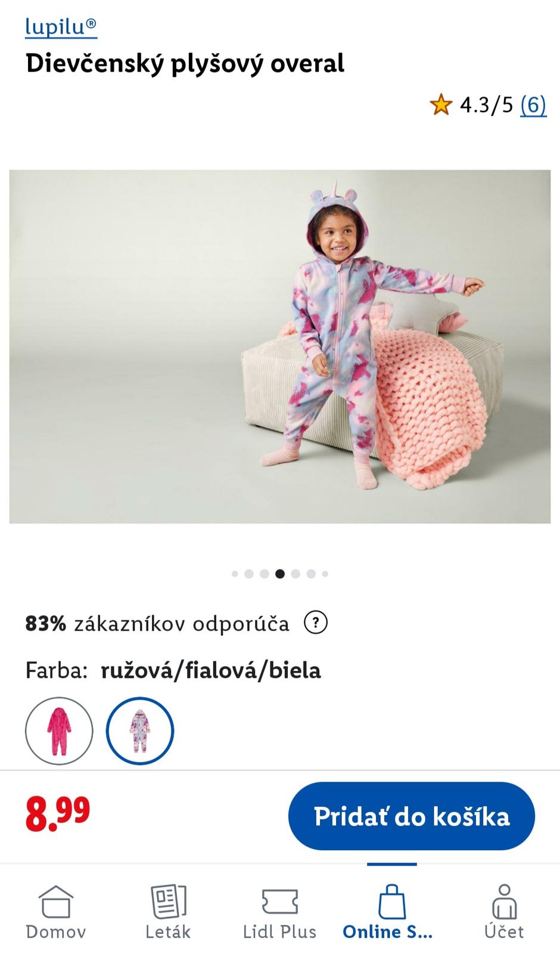
Task: Click Pridať do košíka button
Action: pyautogui.click(x=412, y=816)
